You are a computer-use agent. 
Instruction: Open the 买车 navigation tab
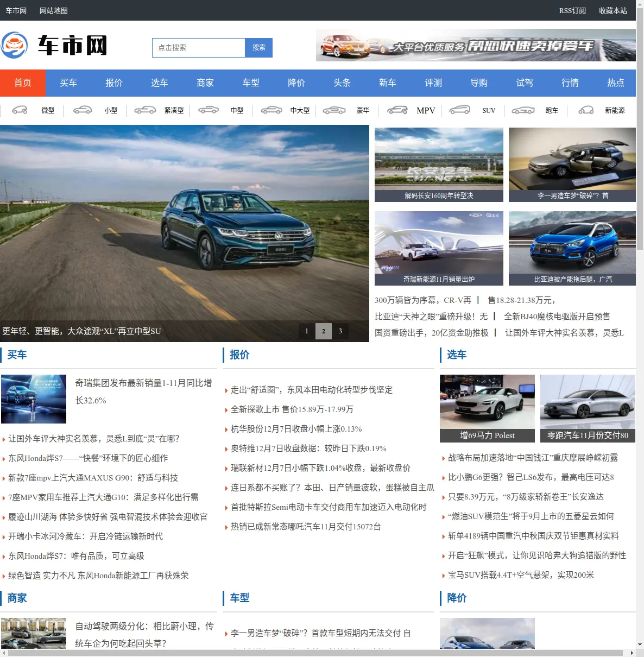point(68,83)
